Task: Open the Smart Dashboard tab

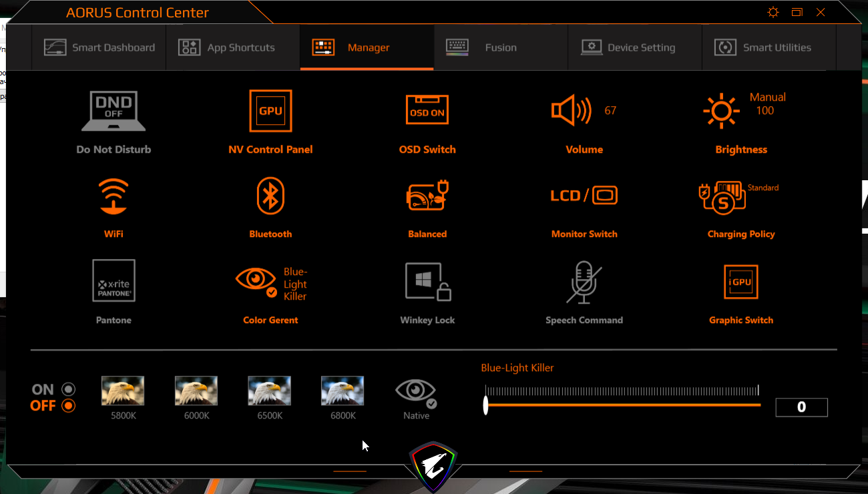Action: pyautogui.click(x=99, y=47)
